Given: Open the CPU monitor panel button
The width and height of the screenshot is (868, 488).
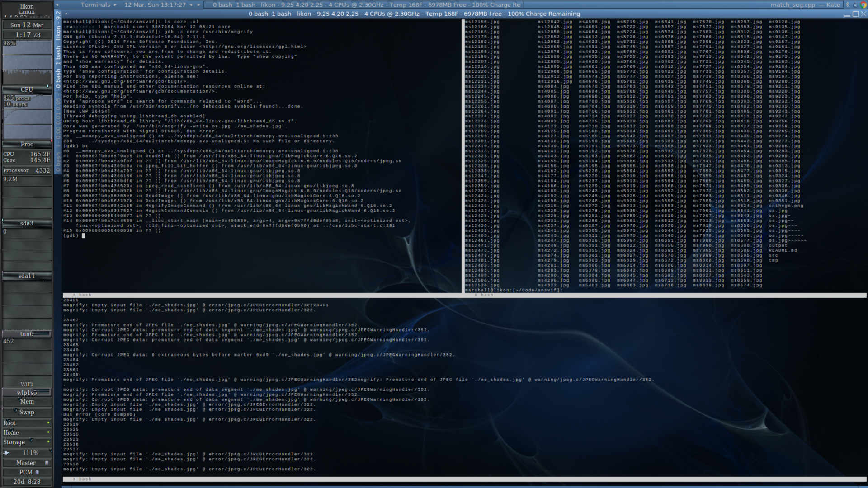Looking at the screenshot, I should (27, 89).
